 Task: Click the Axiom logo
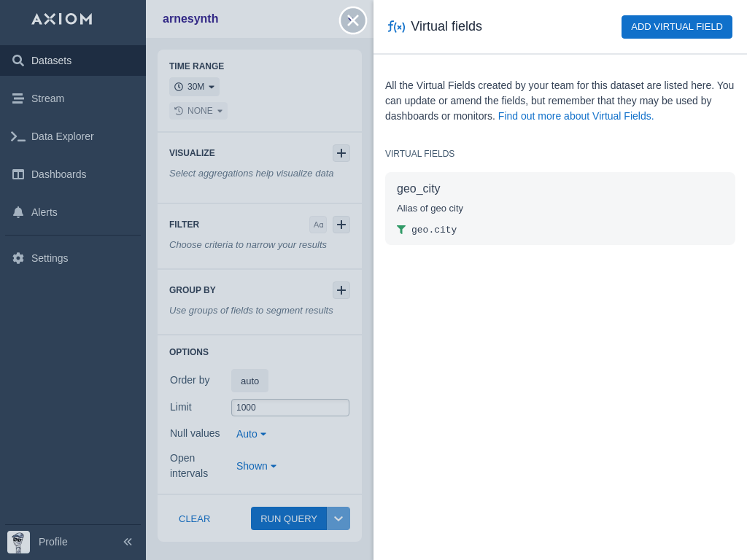pos(62,19)
